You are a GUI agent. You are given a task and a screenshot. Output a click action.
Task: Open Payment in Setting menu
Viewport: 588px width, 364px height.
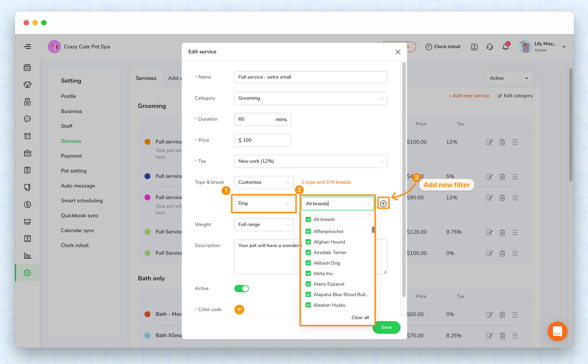(x=71, y=156)
